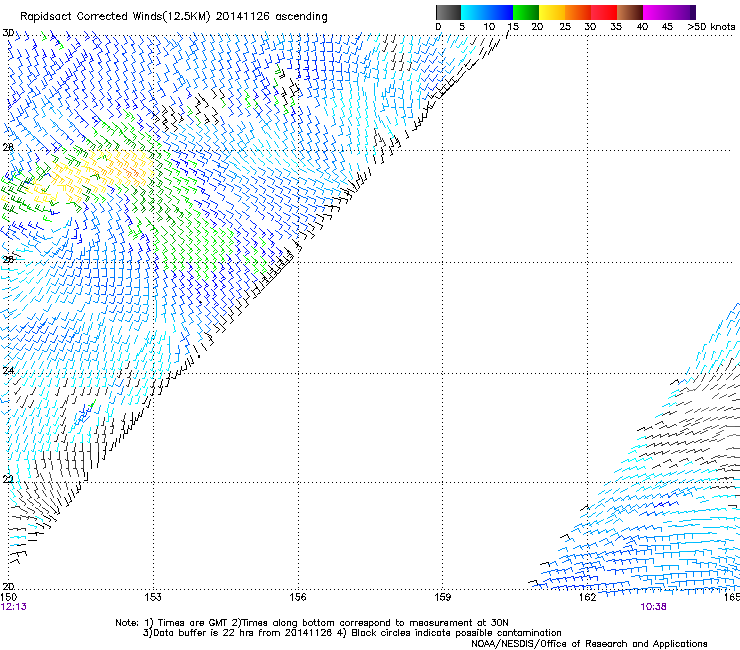This screenshot has width=740, height=650.
Task: Click the '25' value under the color bar
Action: pyautogui.click(x=565, y=27)
